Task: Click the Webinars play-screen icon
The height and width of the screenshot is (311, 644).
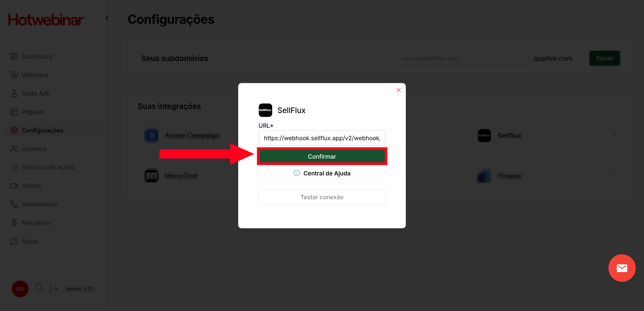Action: (14, 75)
